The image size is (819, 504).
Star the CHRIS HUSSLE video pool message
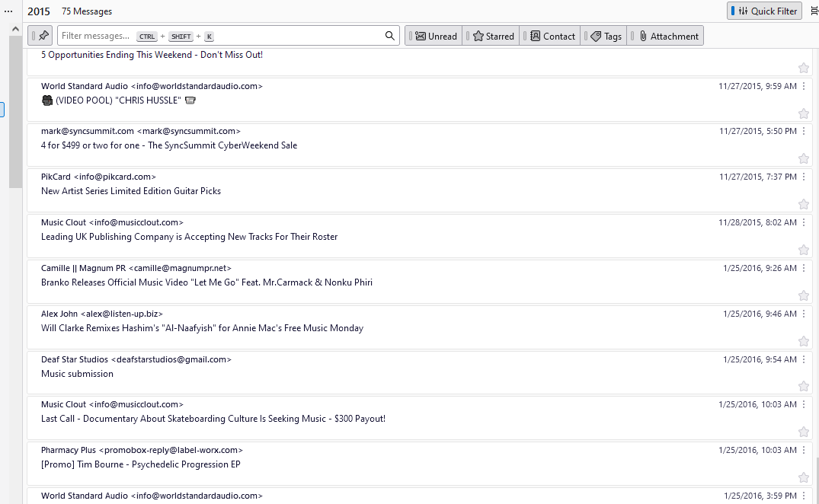tap(803, 113)
